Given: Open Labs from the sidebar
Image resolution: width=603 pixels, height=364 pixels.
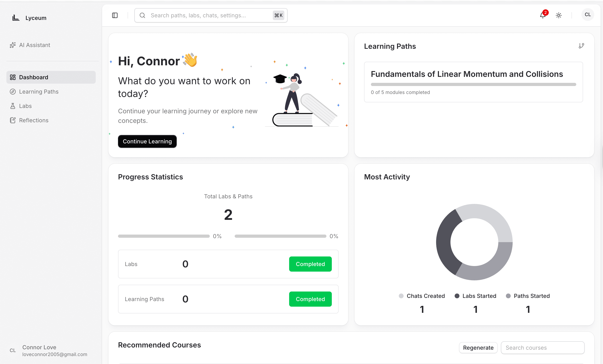Looking at the screenshot, I should click(25, 106).
